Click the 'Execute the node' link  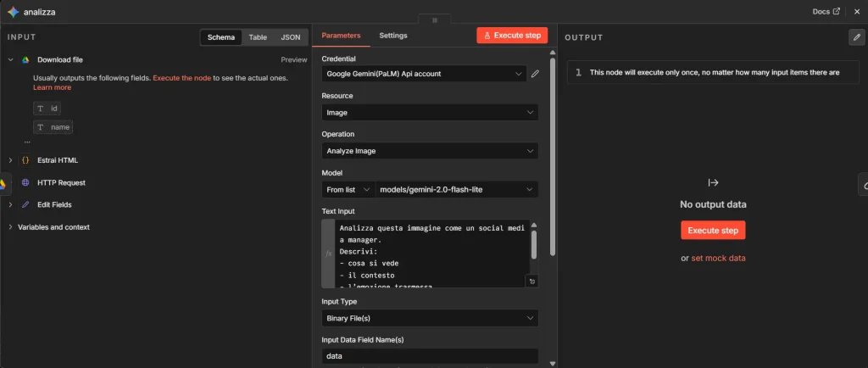pyautogui.click(x=182, y=78)
